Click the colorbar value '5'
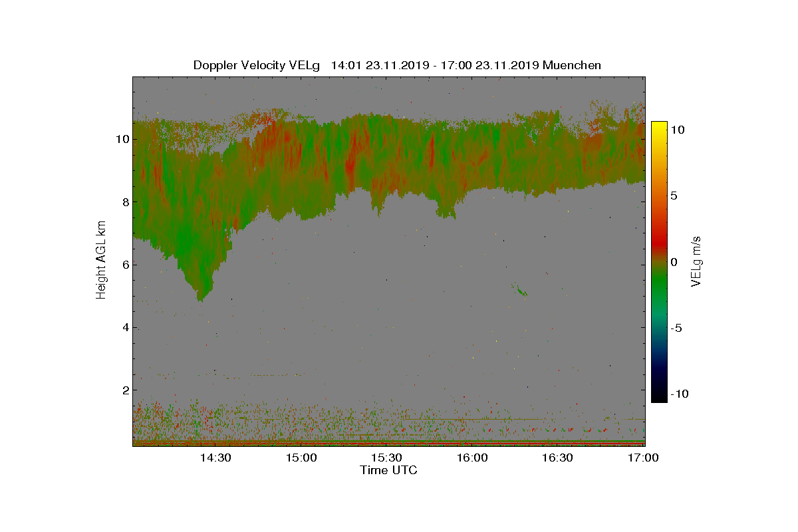798x532 pixels. (674, 196)
